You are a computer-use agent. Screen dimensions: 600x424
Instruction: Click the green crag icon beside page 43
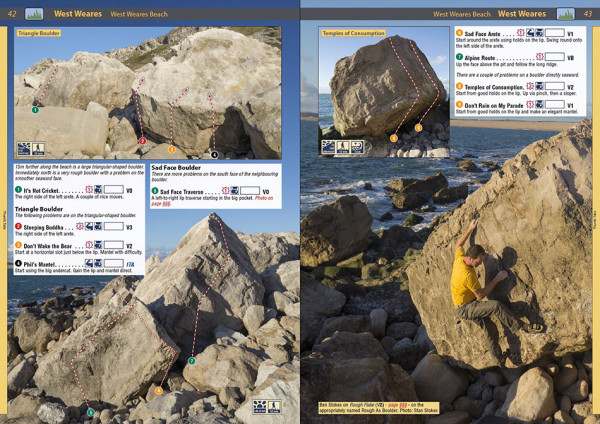click(x=566, y=14)
